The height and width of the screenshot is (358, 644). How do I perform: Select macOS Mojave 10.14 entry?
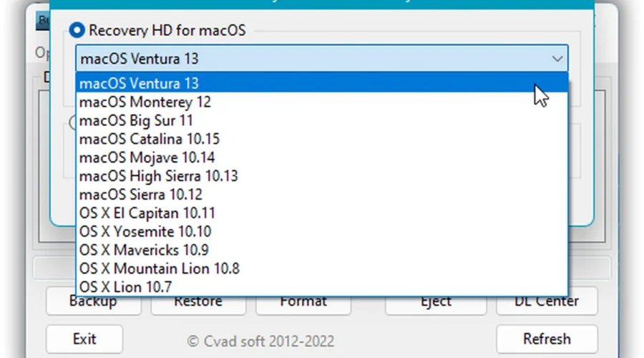[x=322, y=158]
